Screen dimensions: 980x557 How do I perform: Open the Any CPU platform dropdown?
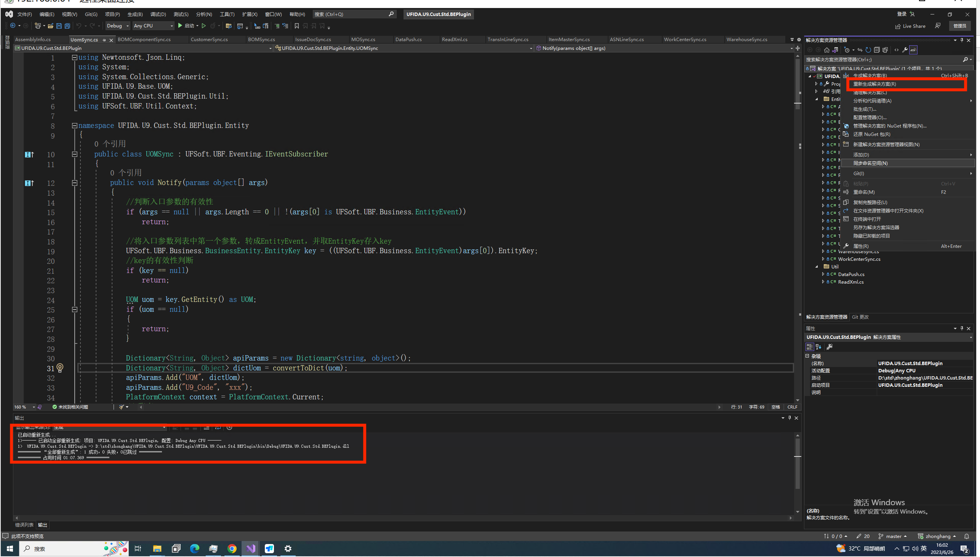coord(153,26)
